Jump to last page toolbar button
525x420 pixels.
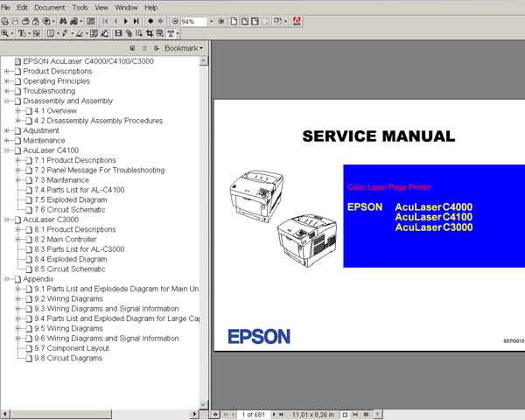click(x=136, y=21)
